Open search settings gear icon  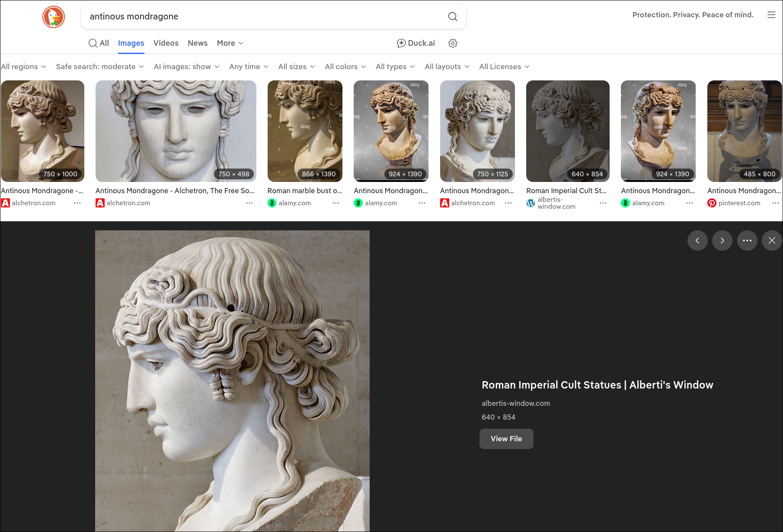453,43
